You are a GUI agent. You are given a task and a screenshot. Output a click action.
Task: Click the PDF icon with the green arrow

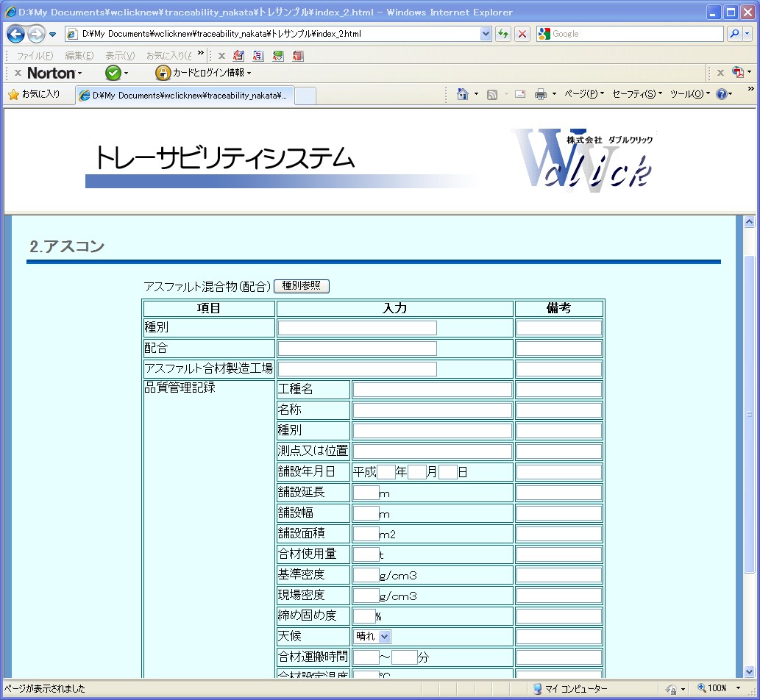[277, 56]
